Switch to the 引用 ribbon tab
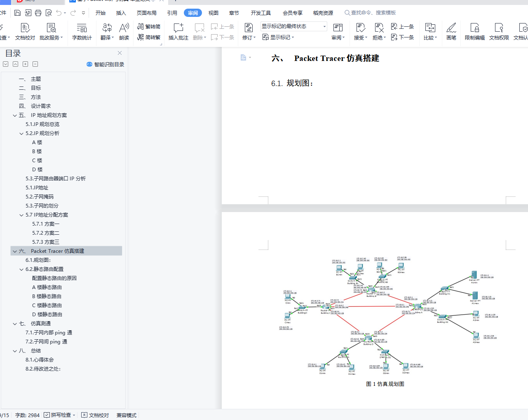The height and width of the screenshot is (420, 528). [x=172, y=13]
